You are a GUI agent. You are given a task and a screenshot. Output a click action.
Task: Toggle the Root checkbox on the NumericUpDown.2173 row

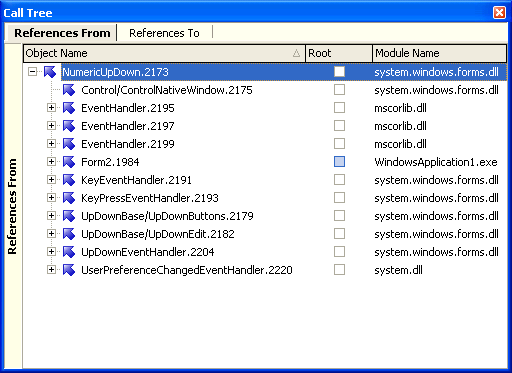point(339,72)
